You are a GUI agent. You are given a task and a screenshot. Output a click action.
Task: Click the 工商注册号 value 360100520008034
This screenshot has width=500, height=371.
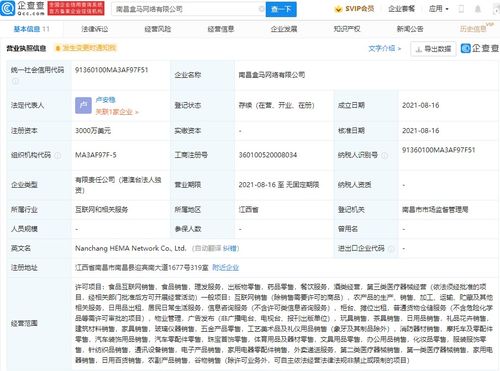point(268,155)
